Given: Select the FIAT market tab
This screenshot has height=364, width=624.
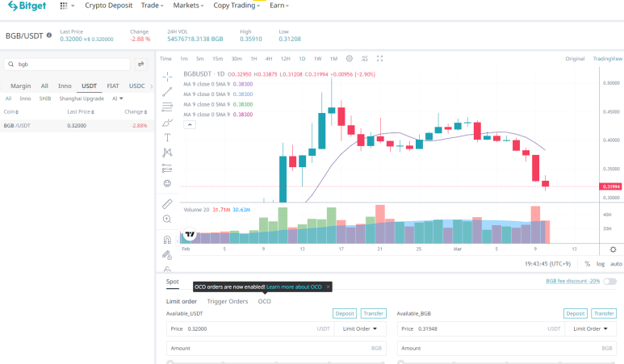Looking at the screenshot, I should coord(113,86).
